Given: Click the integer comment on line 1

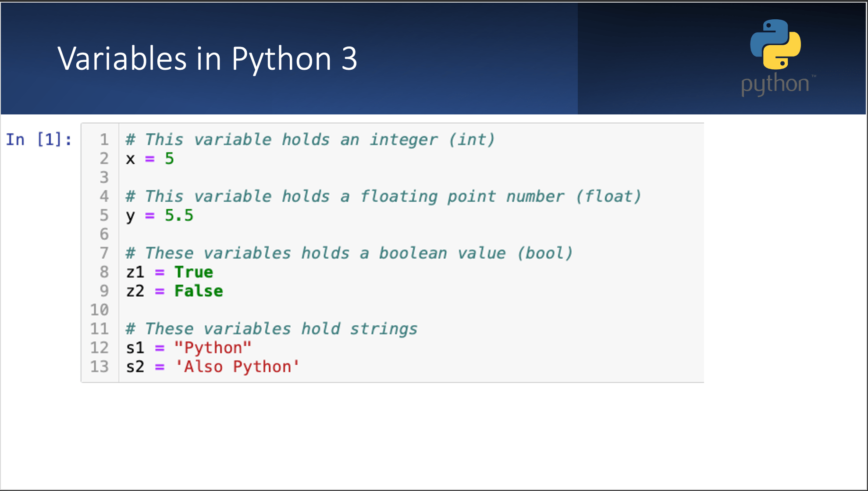Looking at the screenshot, I should [310, 139].
